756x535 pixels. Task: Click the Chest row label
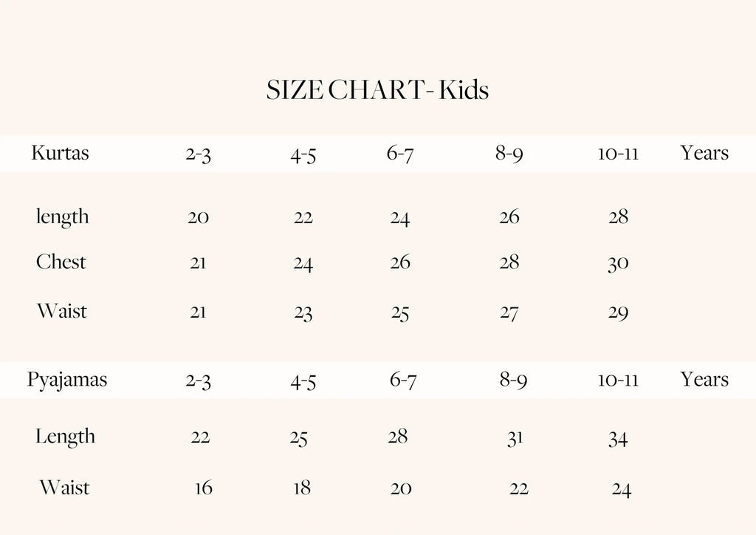[x=61, y=262]
